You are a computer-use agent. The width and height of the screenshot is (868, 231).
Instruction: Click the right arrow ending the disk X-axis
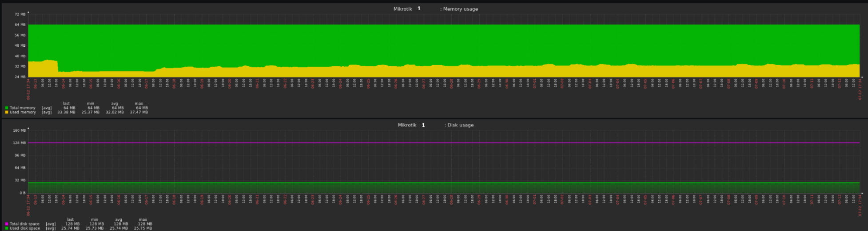(x=862, y=193)
